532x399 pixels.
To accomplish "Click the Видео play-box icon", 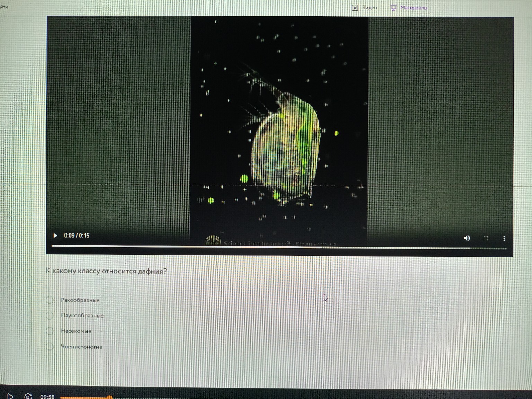I will (355, 8).
